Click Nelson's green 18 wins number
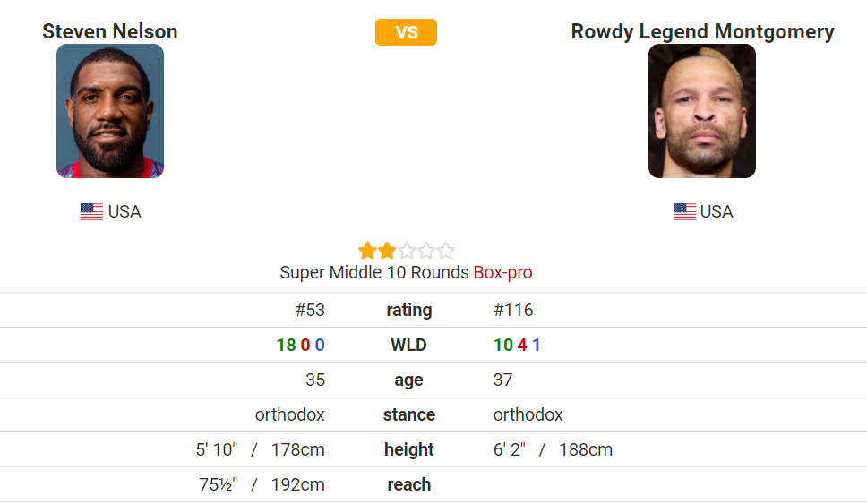The image size is (867, 504). 287,345
